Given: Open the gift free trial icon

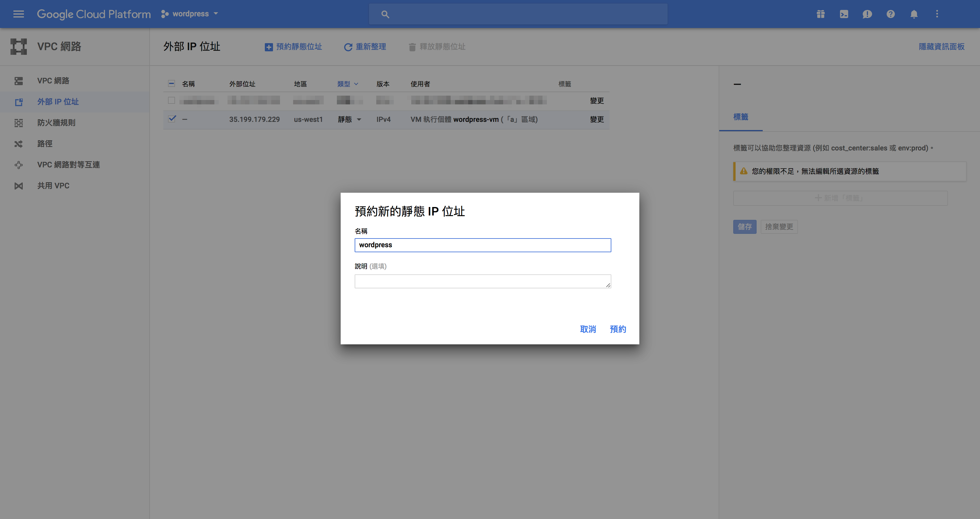Looking at the screenshot, I should pos(820,14).
